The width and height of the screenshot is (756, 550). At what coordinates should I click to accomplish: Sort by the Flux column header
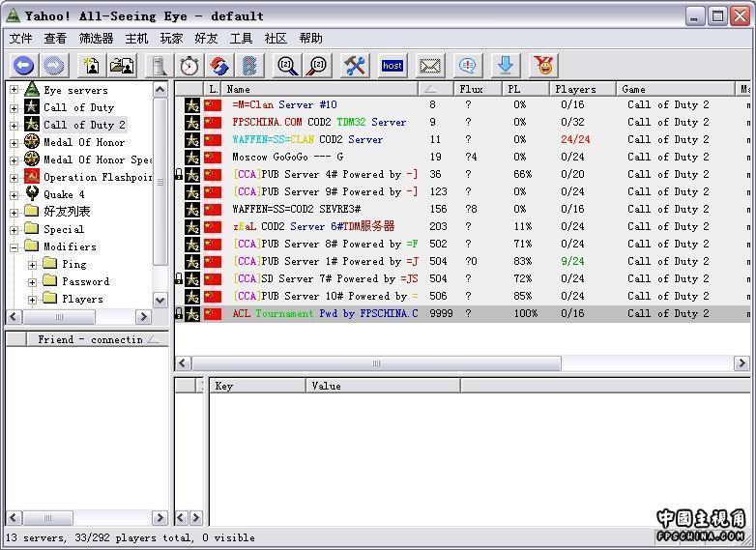(x=479, y=89)
